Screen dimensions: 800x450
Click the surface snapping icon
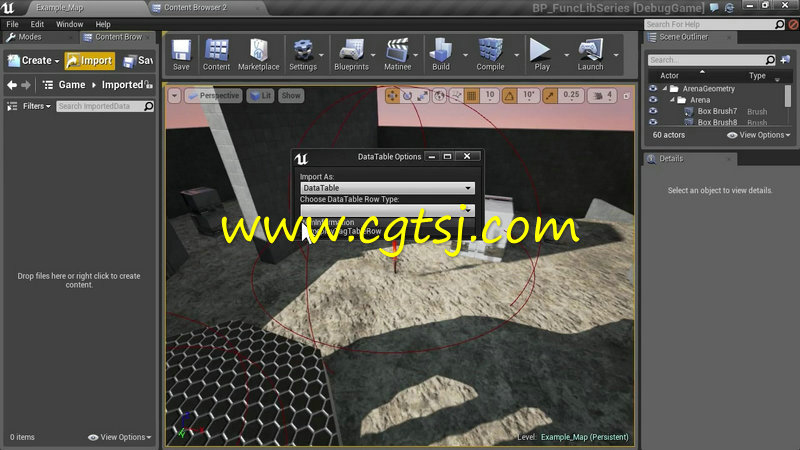(x=457, y=95)
